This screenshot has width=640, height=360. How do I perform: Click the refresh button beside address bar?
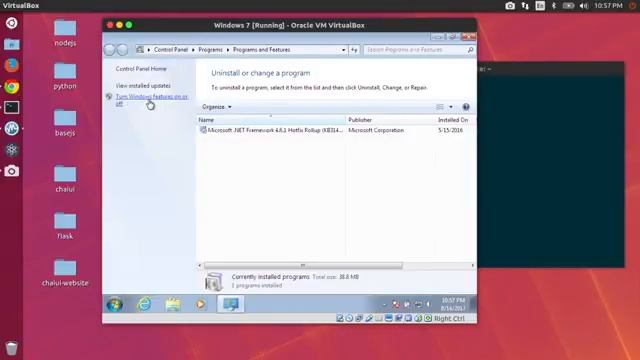tap(354, 50)
